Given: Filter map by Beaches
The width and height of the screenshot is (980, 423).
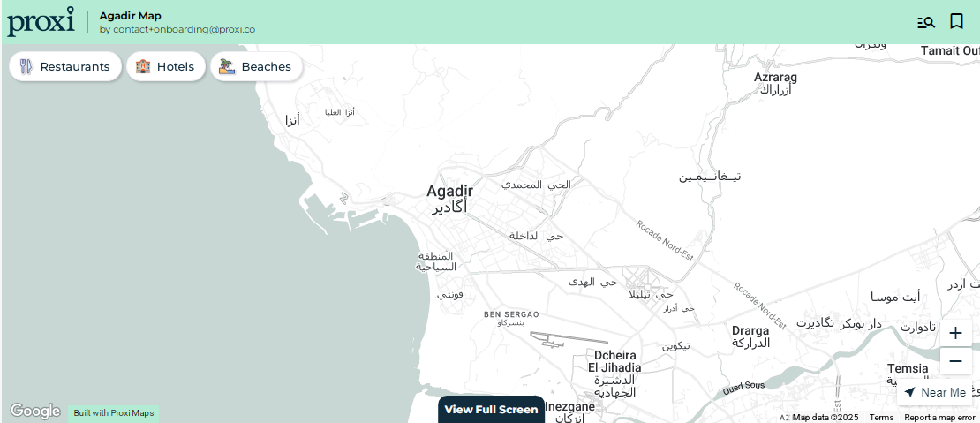Looking at the screenshot, I should 256,67.
